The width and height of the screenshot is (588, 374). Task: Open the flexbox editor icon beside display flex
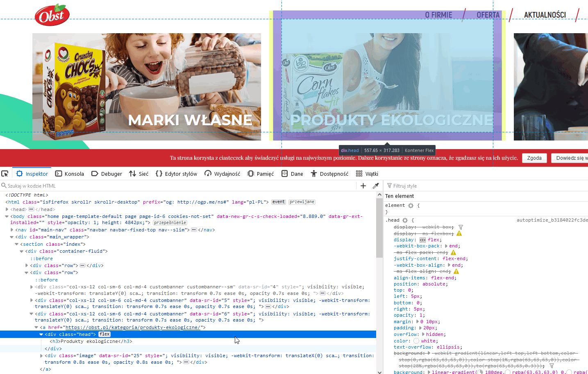pyautogui.click(x=423, y=240)
